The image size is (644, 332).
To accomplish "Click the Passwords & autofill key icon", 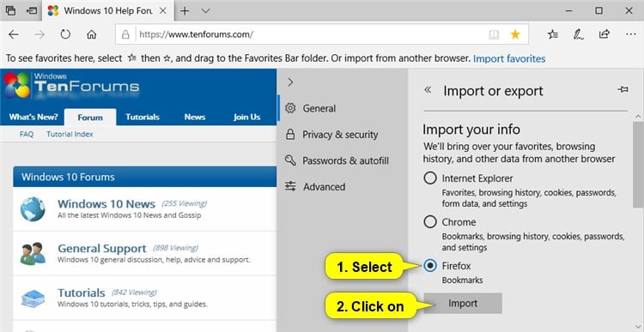I will click(290, 160).
